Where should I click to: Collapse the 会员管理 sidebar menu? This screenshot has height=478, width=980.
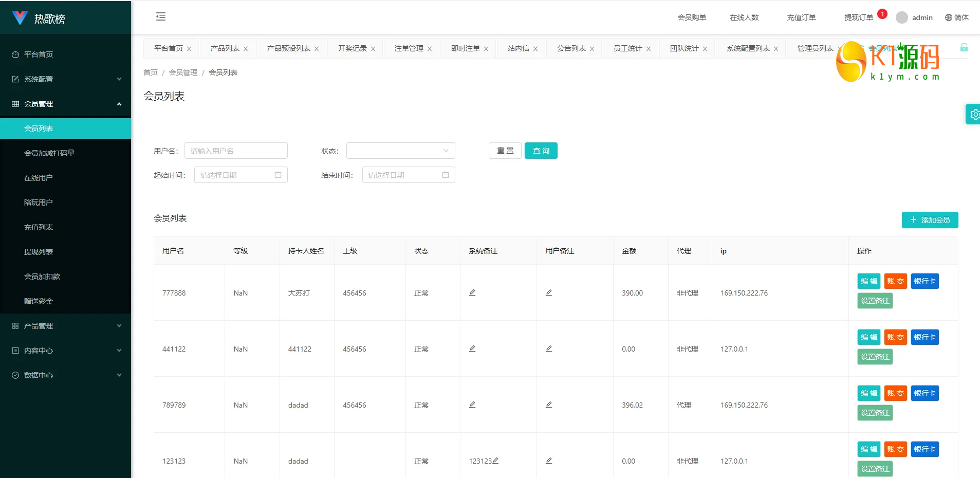point(66,104)
